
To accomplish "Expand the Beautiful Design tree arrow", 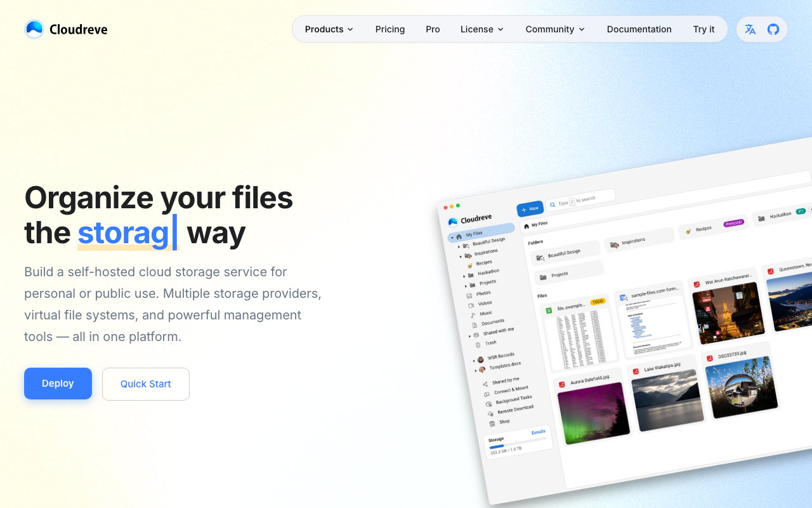I will (x=459, y=246).
